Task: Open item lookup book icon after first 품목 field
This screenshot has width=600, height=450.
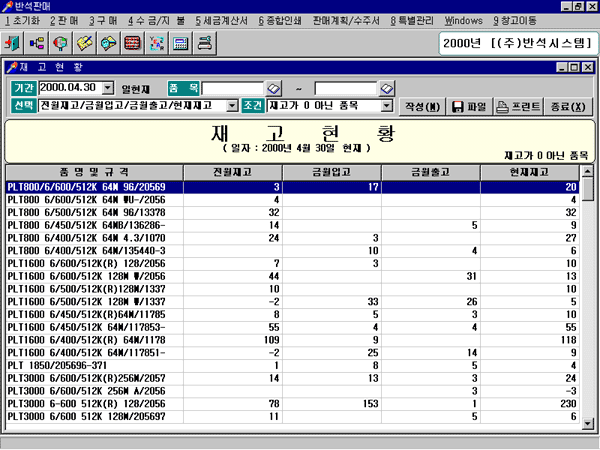Action: point(274,89)
